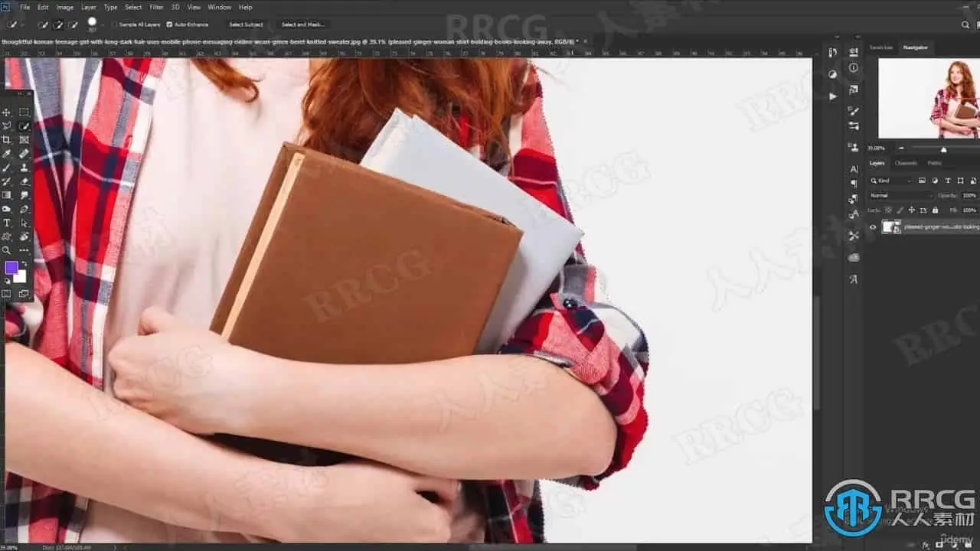
Task: Select the Eraser tool
Action: click(x=24, y=181)
